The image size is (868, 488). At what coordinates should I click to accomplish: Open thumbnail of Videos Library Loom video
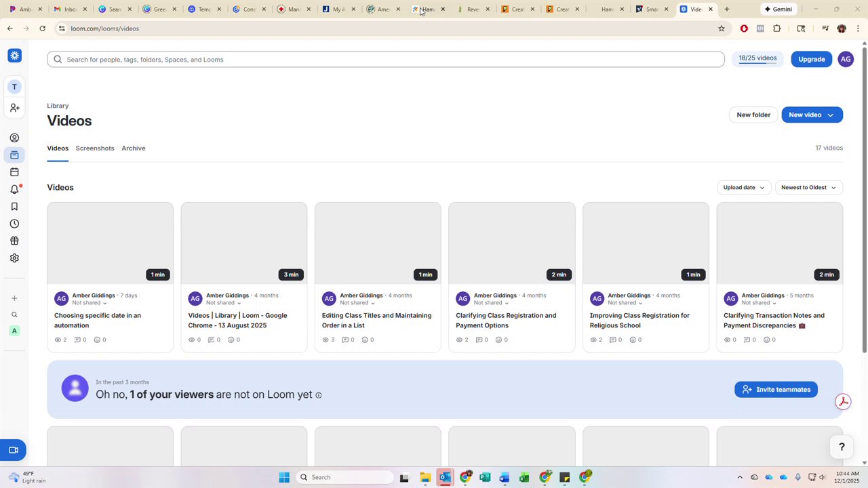[244, 243]
